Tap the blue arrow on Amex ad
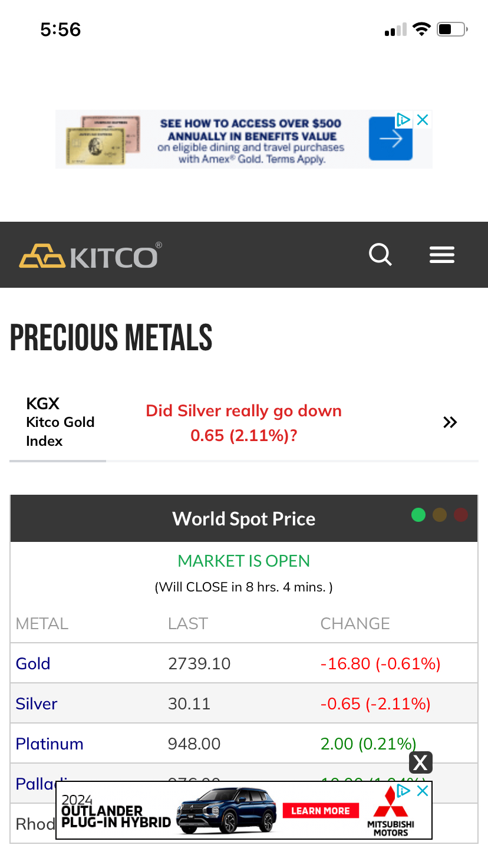This screenshot has width=488, height=868. coord(390,139)
